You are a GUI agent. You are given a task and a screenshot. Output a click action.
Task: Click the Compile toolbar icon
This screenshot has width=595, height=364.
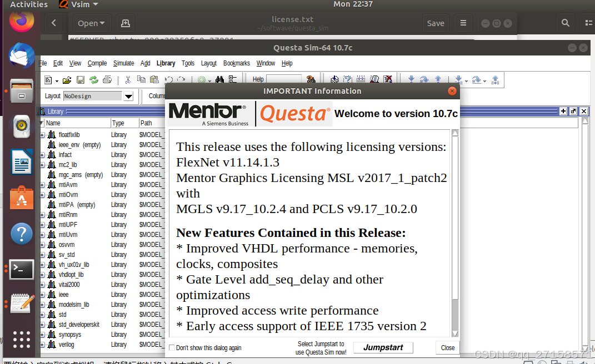point(334,79)
